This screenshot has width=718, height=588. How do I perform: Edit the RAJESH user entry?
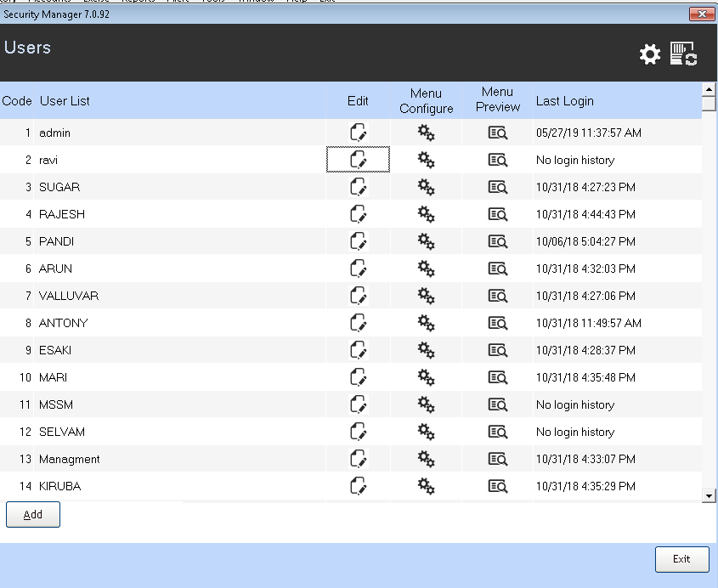[x=358, y=214]
